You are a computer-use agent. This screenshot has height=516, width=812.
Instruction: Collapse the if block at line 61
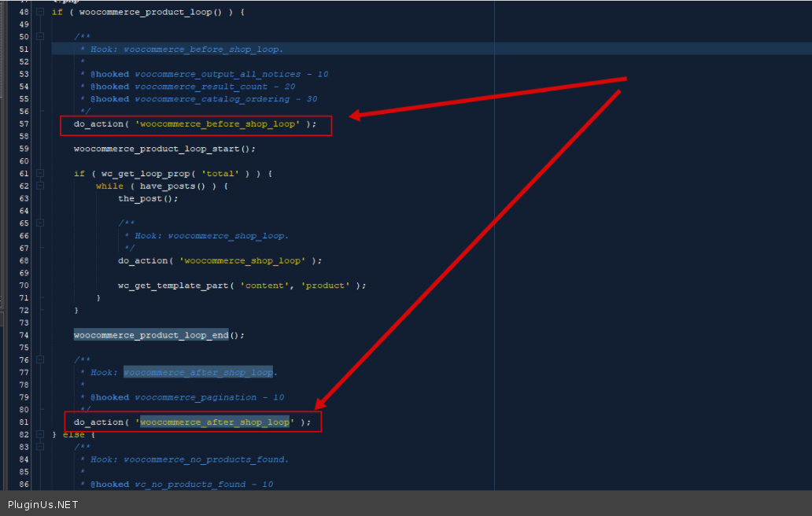point(40,174)
